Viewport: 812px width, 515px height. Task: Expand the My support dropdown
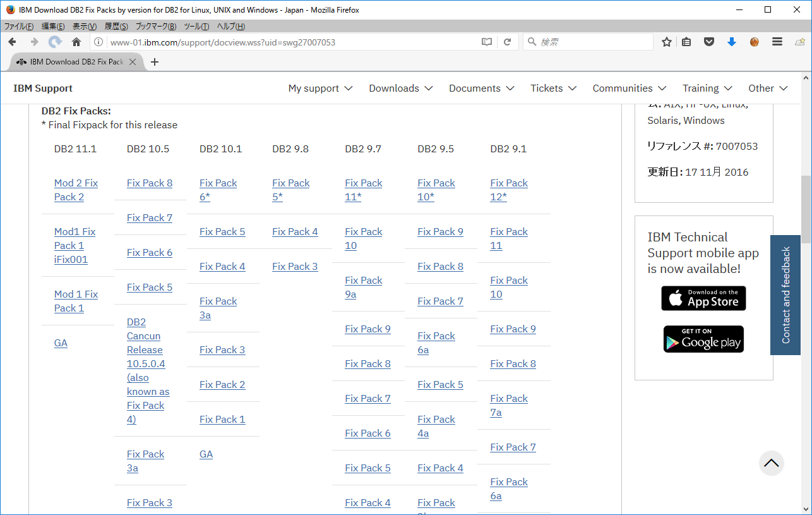pyautogui.click(x=320, y=88)
